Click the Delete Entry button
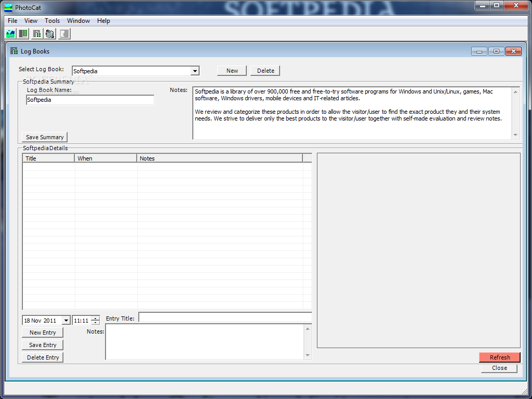The image size is (532, 399). (x=43, y=357)
